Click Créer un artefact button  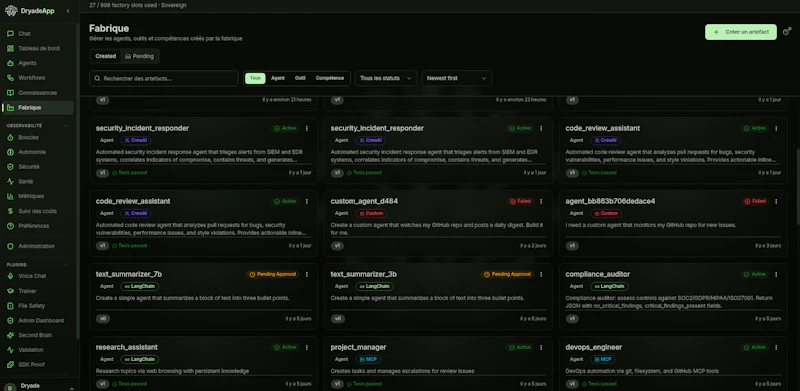click(741, 32)
